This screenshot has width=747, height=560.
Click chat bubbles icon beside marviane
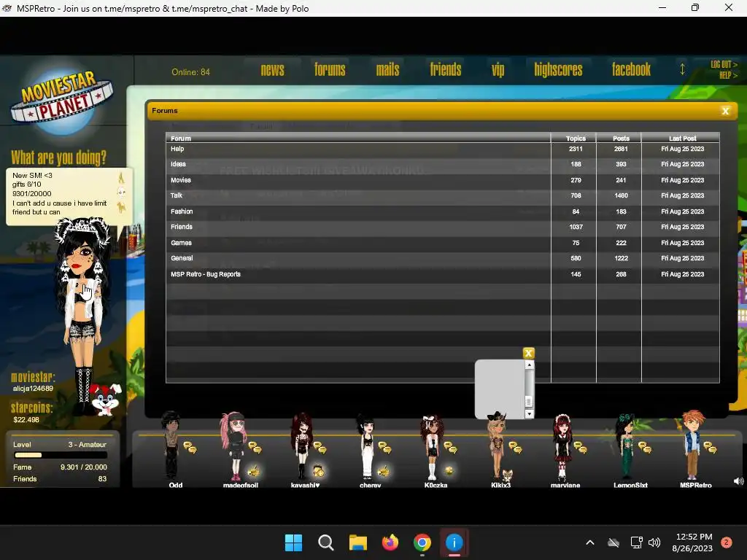coord(580,448)
